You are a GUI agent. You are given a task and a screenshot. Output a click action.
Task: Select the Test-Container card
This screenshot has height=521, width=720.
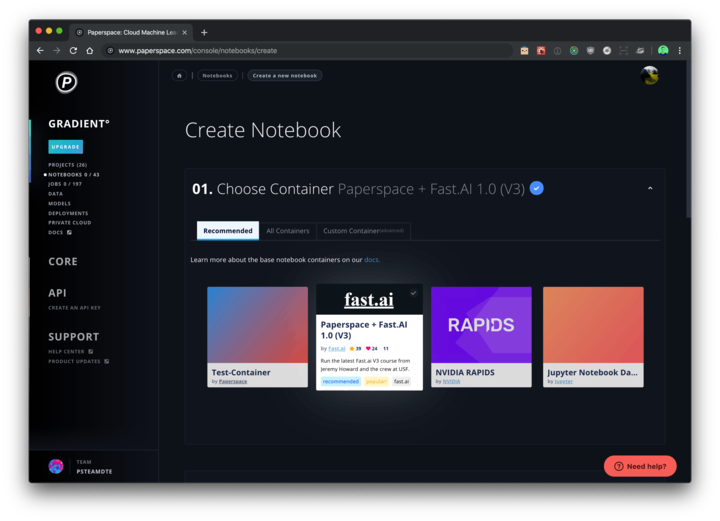point(258,337)
